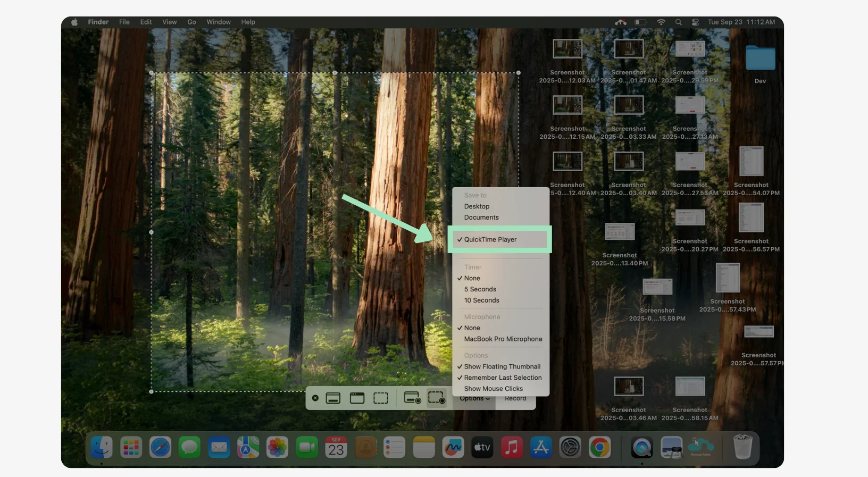Open the Finder menu
This screenshot has width=868, height=477.
(98, 22)
